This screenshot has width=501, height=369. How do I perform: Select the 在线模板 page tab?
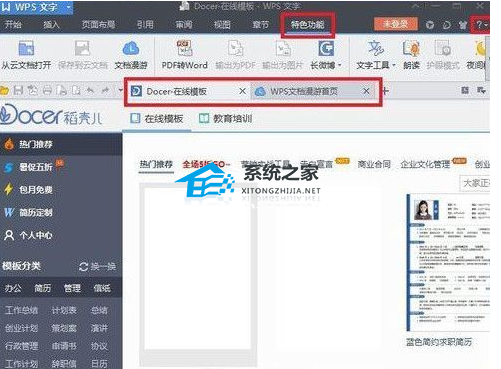[x=157, y=118]
